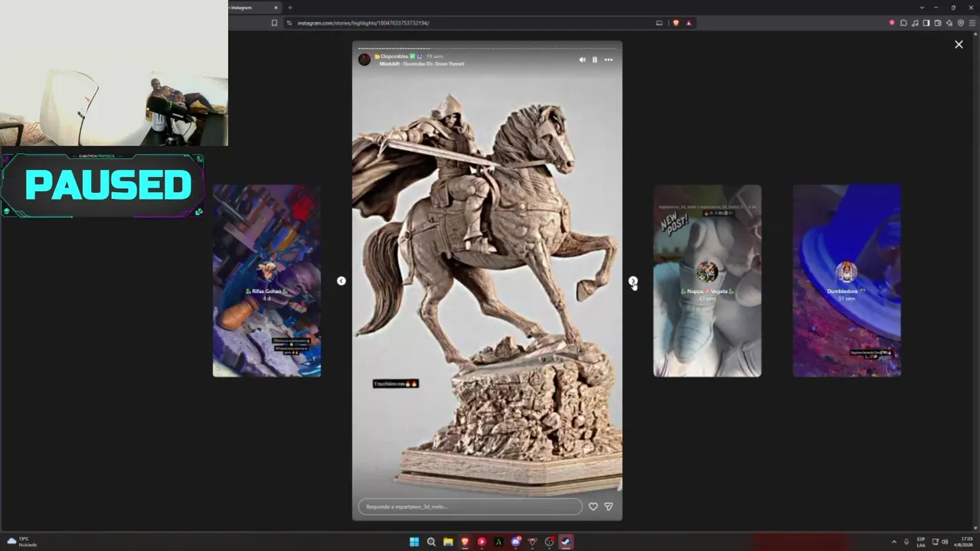Go to the previous story
The height and width of the screenshot is (551, 980).
tap(341, 281)
